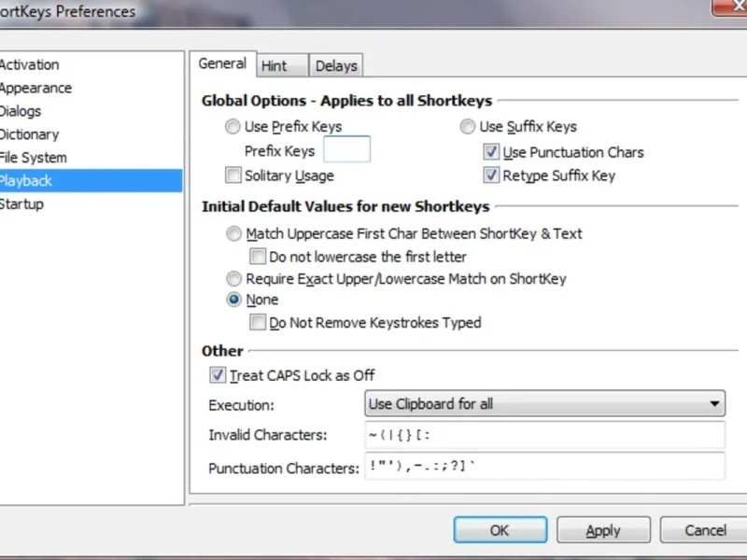Select Playback in the category list
The height and width of the screenshot is (560, 747).
(91, 181)
